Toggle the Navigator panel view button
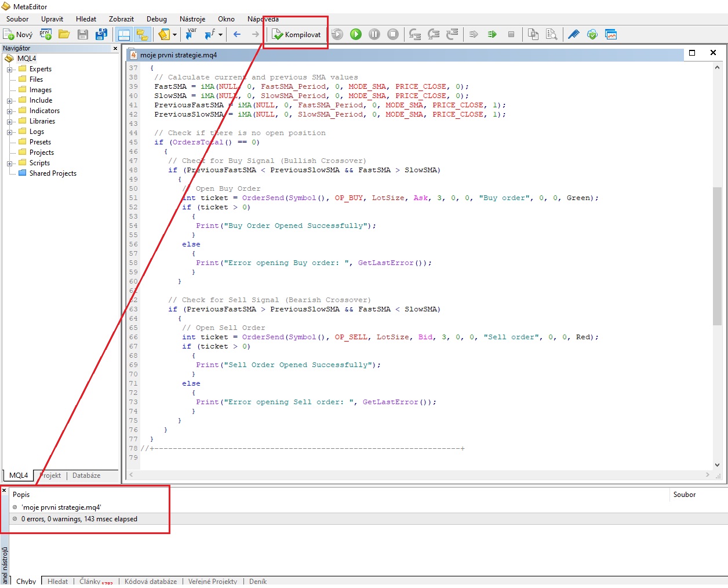This screenshot has height=588, width=728. (x=124, y=35)
